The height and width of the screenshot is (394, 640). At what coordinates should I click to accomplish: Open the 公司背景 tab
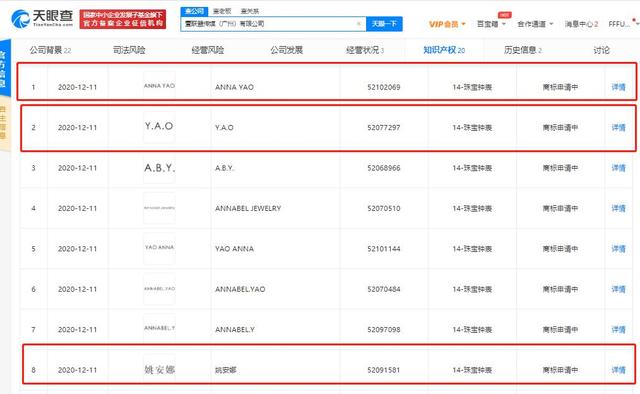pyautogui.click(x=50, y=50)
